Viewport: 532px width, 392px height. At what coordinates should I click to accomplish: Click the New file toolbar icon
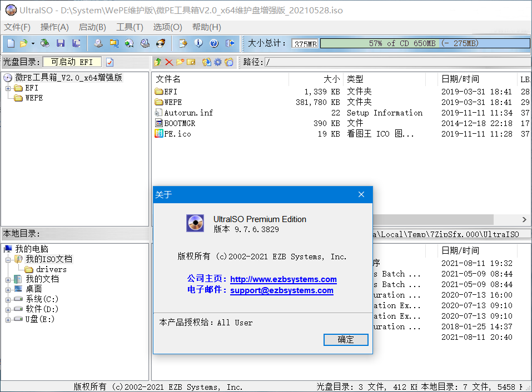pos(11,43)
